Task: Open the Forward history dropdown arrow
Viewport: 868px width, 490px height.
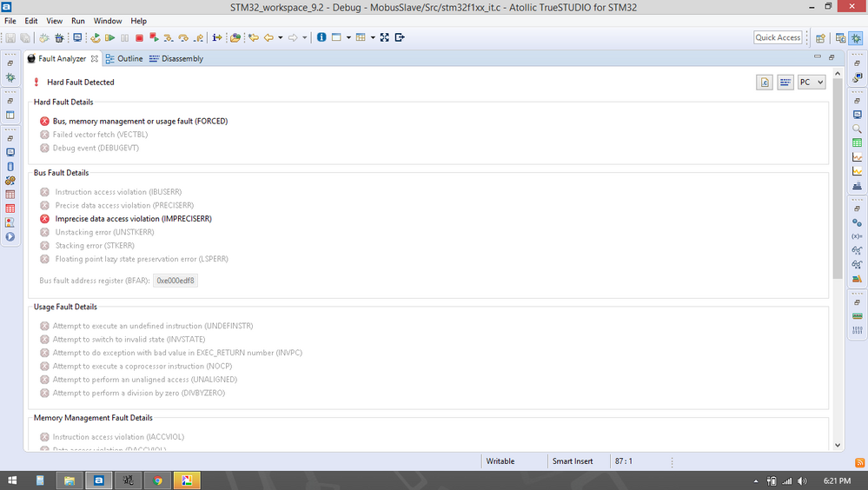Action: (304, 37)
